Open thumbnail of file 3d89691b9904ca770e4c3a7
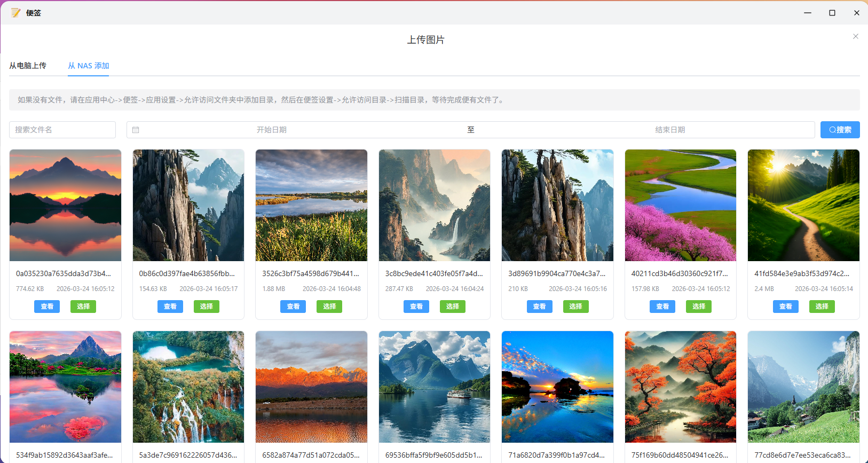The width and height of the screenshot is (868, 463). pos(557,205)
